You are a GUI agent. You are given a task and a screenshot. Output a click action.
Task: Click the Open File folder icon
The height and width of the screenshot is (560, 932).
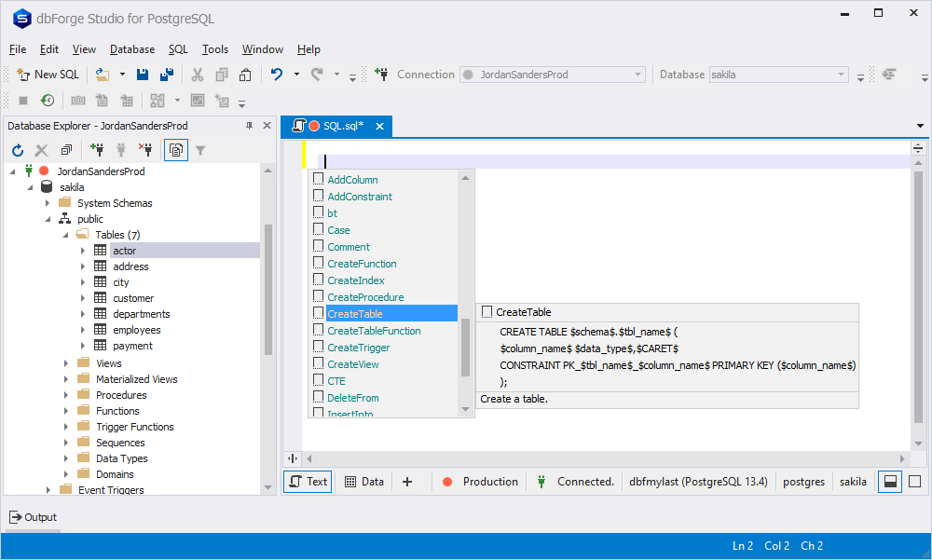[101, 75]
